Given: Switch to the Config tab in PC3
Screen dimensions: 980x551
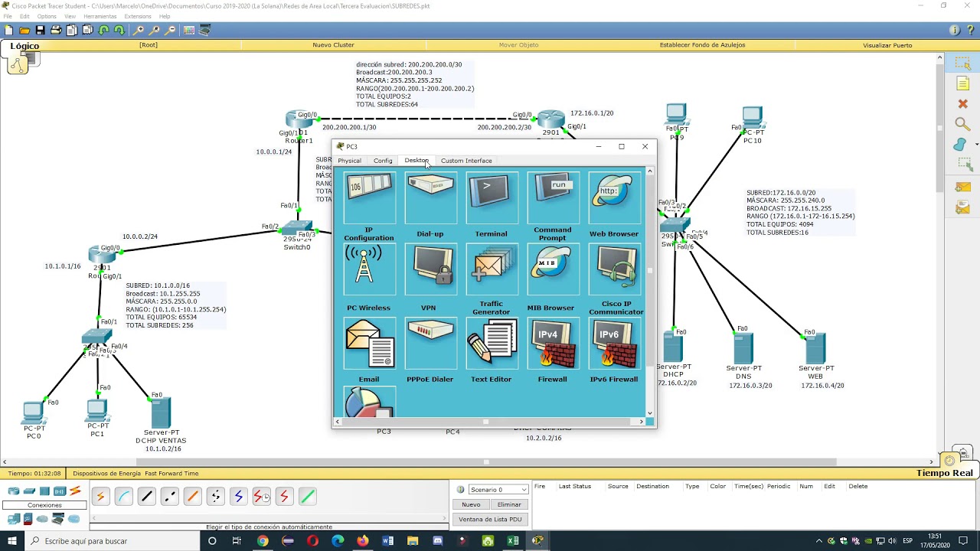Looking at the screenshot, I should point(383,161).
